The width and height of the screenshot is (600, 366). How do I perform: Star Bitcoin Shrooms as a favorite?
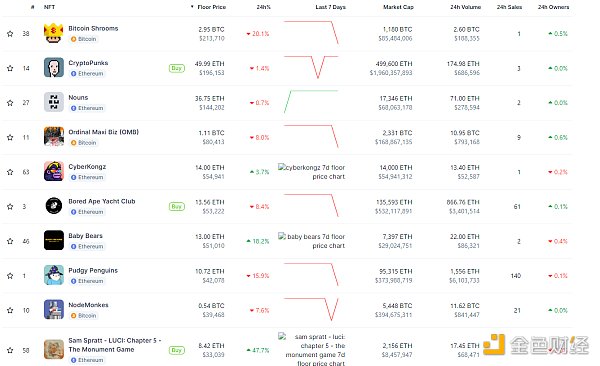click(10, 34)
